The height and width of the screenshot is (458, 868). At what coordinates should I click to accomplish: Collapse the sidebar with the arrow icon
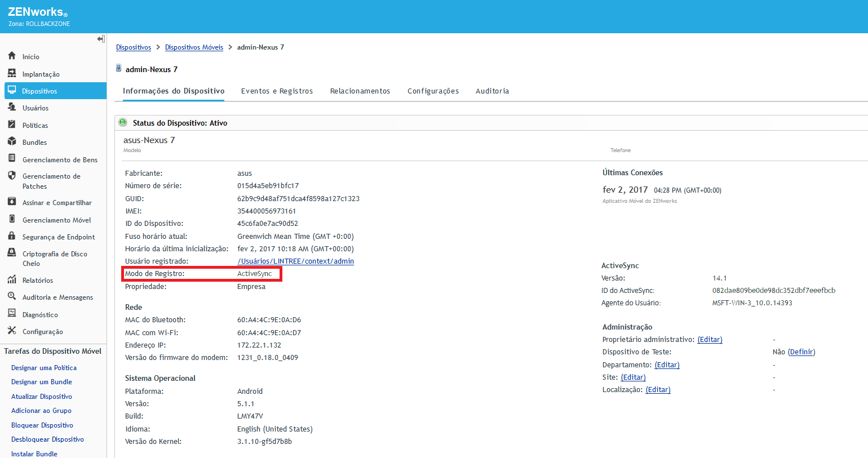pos(101,39)
